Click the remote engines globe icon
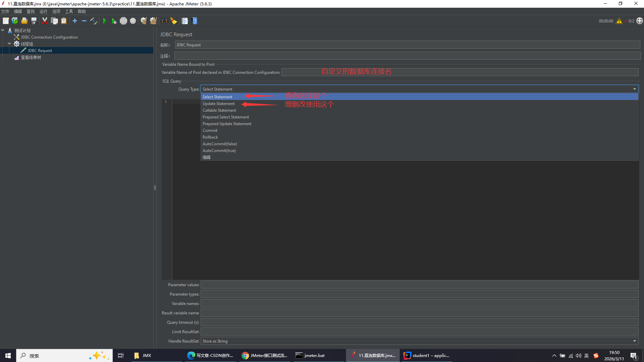Image resolution: width=644 pixels, height=362 pixels. [x=640, y=21]
